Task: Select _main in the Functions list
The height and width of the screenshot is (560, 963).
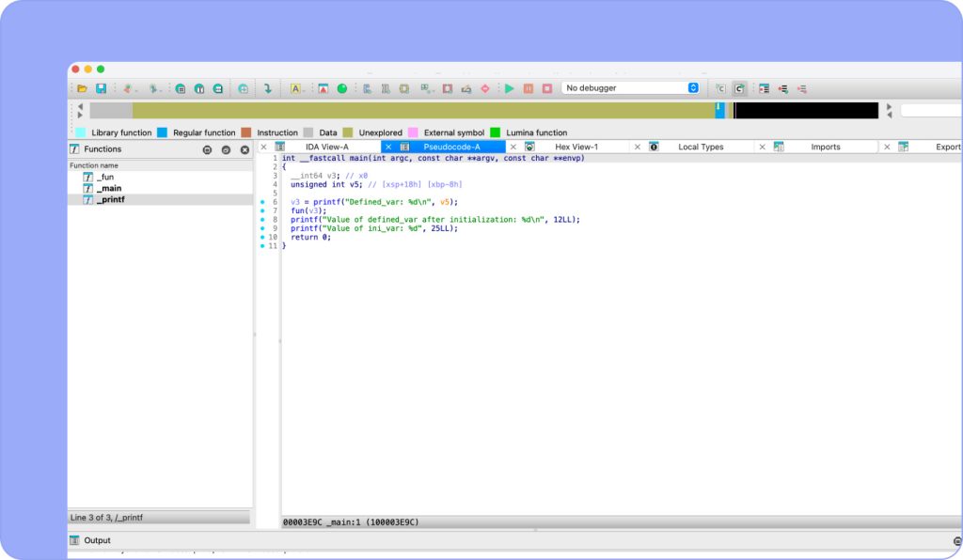Action: click(109, 188)
